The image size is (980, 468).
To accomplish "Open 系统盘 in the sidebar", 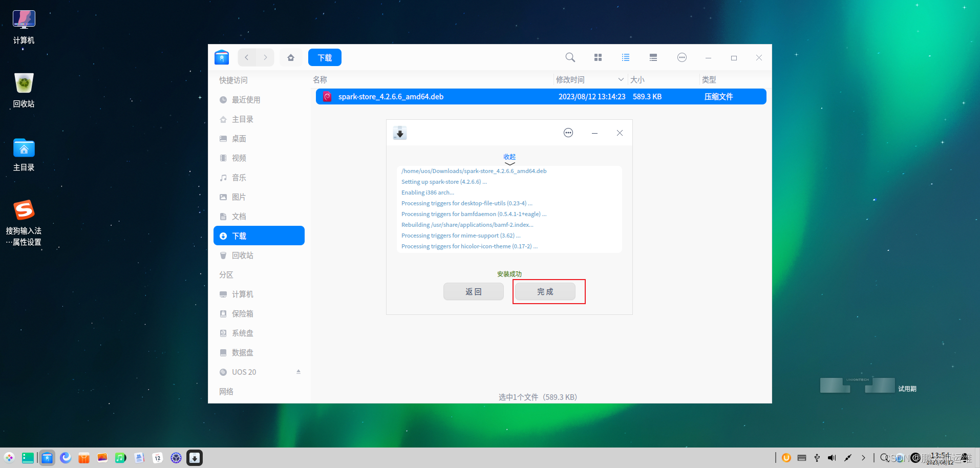I will pos(259,333).
